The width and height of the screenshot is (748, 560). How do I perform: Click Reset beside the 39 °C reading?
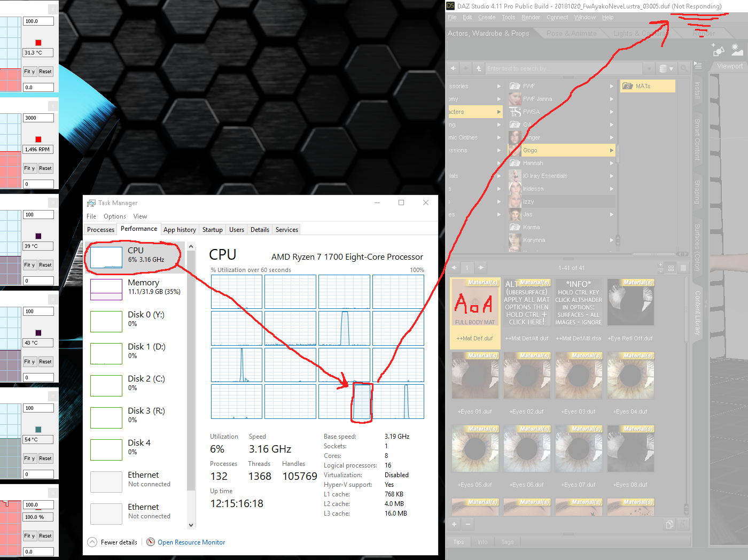45,265
